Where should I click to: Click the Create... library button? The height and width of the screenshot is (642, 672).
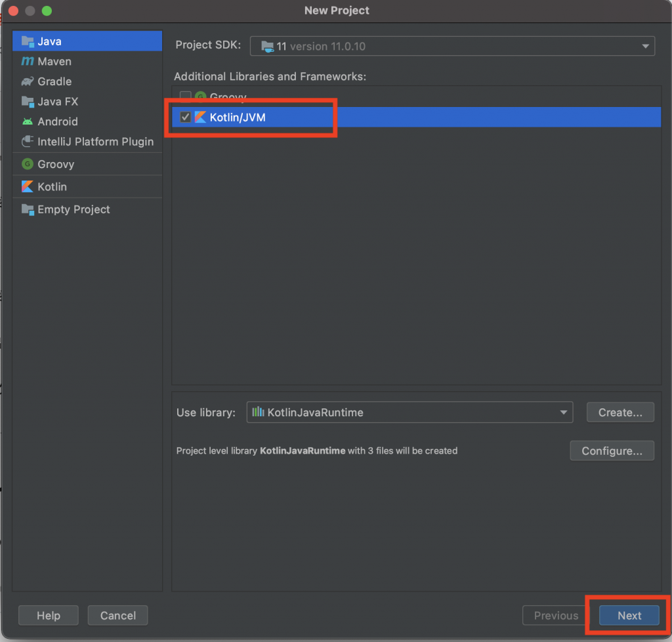620,412
